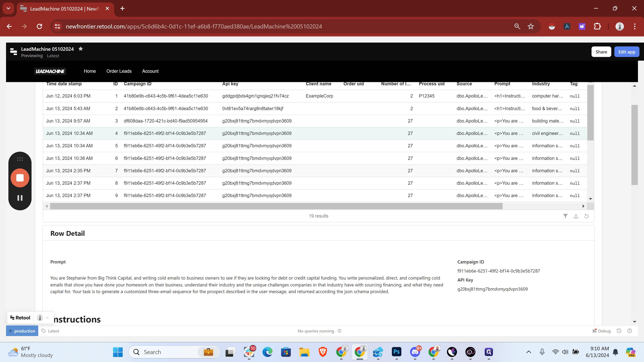Open Photoshop from the taskbar
The height and width of the screenshot is (362, 644).
pos(397,352)
